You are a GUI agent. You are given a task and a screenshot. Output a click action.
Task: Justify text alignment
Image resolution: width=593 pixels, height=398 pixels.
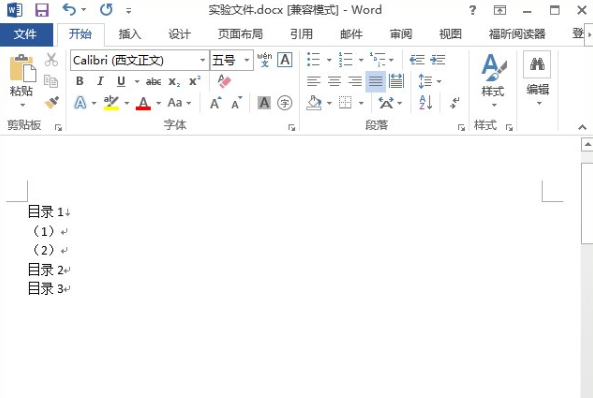click(376, 81)
